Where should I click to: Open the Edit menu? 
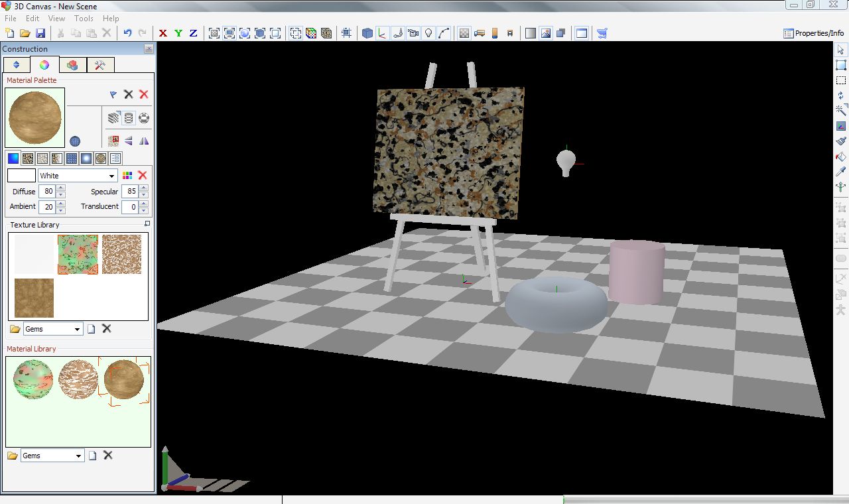[33, 19]
